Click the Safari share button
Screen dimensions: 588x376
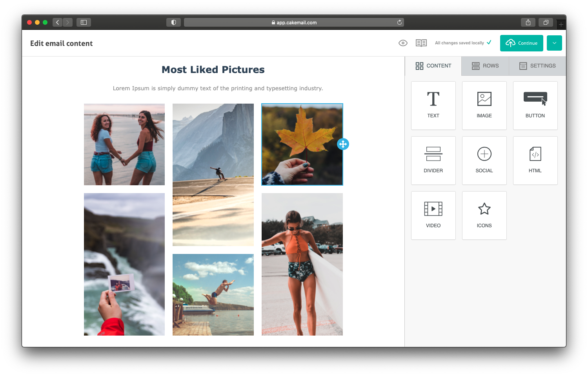click(528, 22)
